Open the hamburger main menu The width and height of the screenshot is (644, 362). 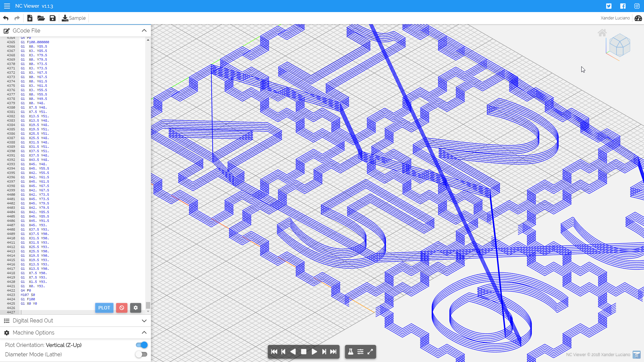pos(7,6)
